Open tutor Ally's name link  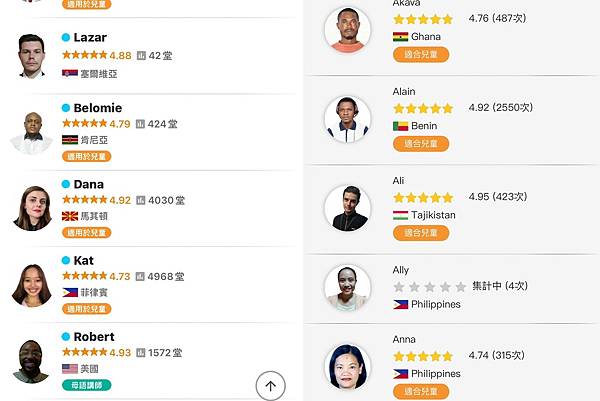(x=402, y=270)
